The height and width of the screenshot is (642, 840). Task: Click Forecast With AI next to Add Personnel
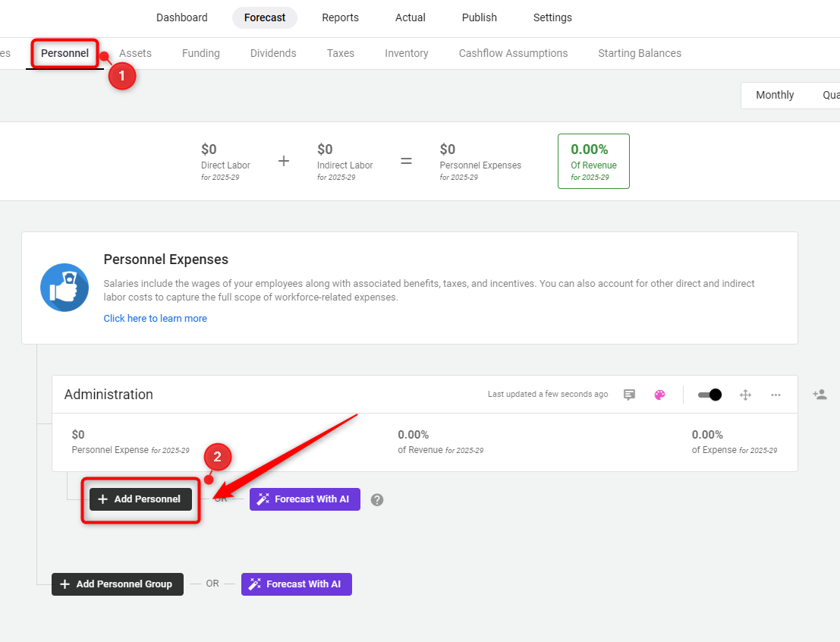point(305,499)
